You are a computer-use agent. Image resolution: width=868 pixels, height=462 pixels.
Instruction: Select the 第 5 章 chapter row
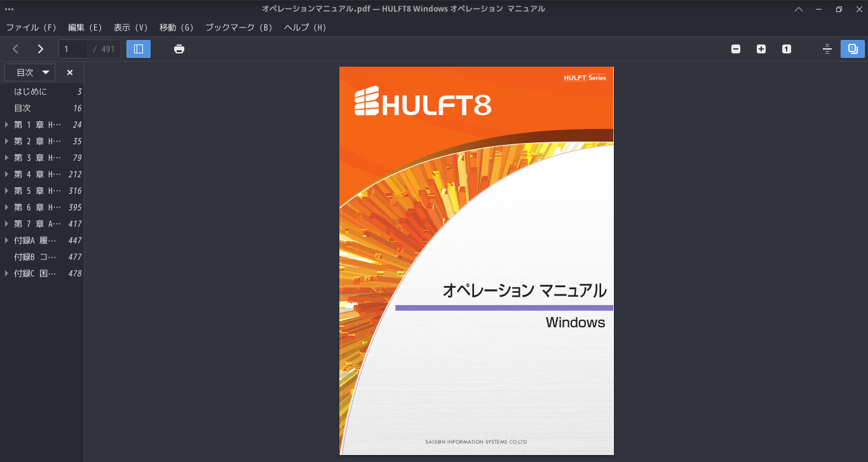42,191
